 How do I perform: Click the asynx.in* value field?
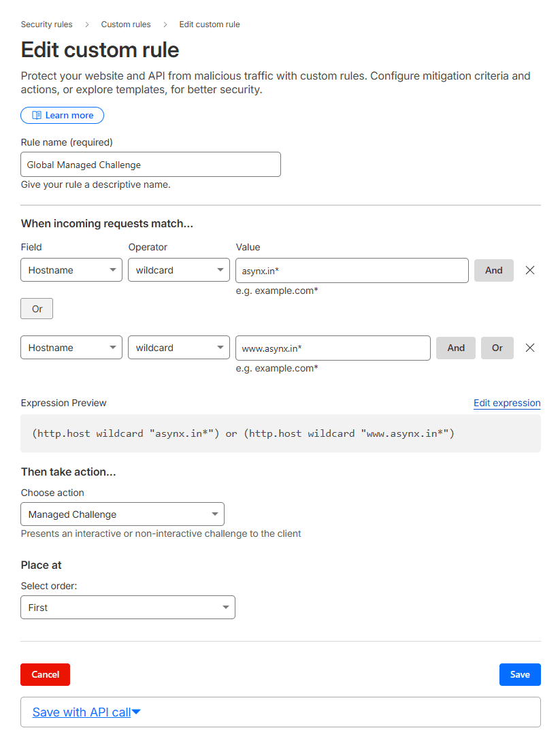351,270
